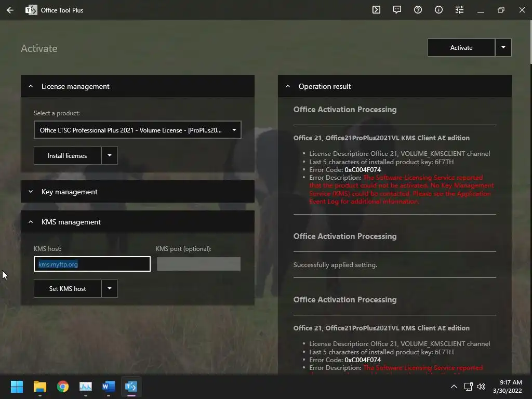Open the network status tray icon
The width and height of the screenshot is (532, 399).
[x=468, y=387]
